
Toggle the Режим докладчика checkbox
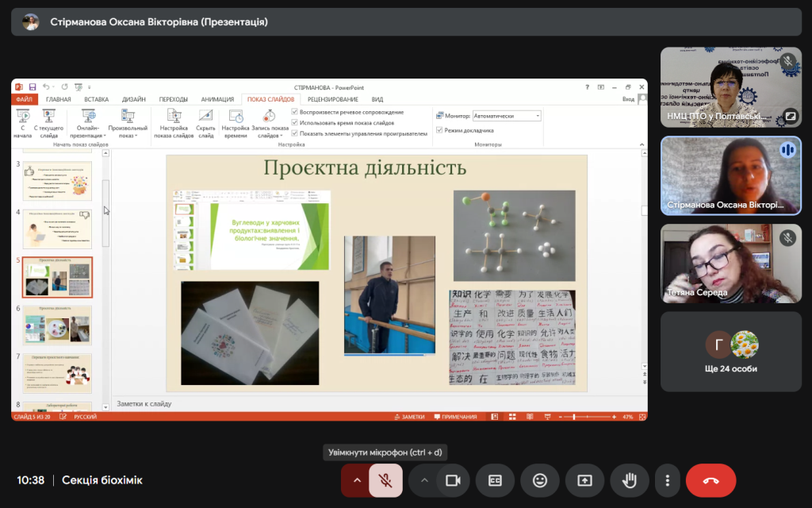point(439,130)
